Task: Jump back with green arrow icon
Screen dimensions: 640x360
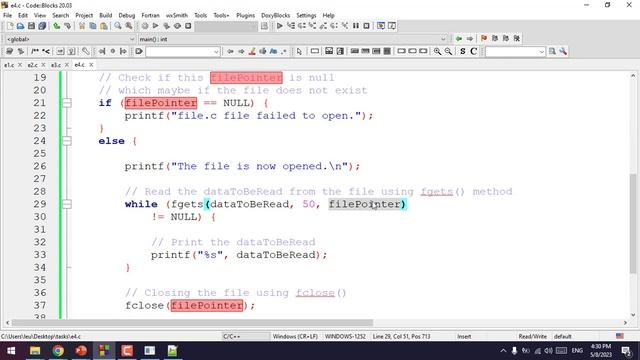Action: [x=459, y=39]
